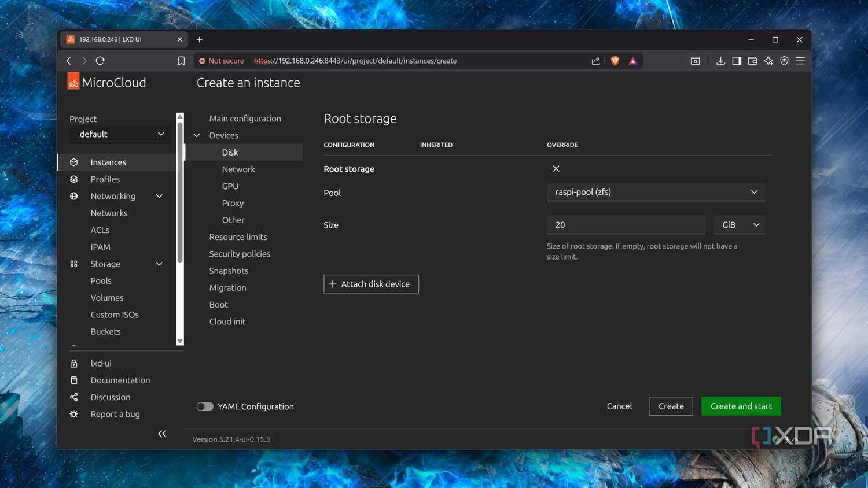Click the Create button

click(x=671, y=406)
